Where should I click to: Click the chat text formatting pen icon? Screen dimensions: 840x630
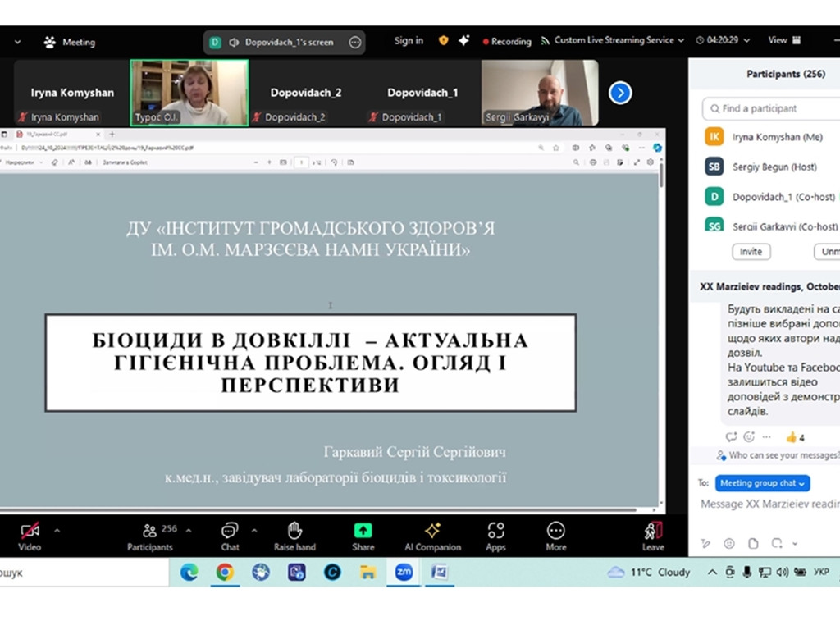[705, 543]
